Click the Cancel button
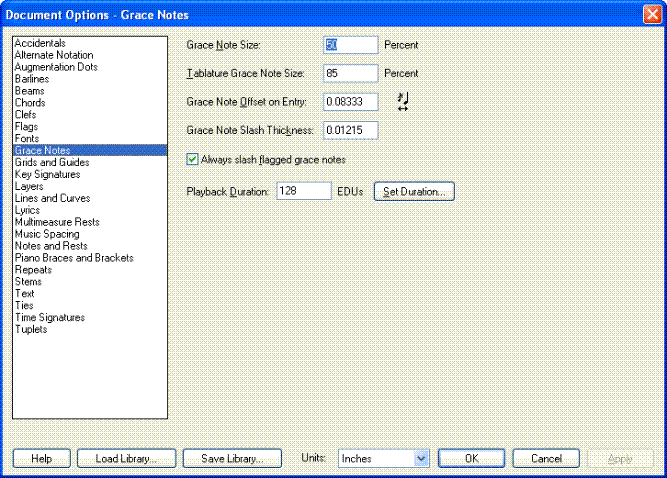The height and width of the screenshot is (478, 667). click(546, 458)
